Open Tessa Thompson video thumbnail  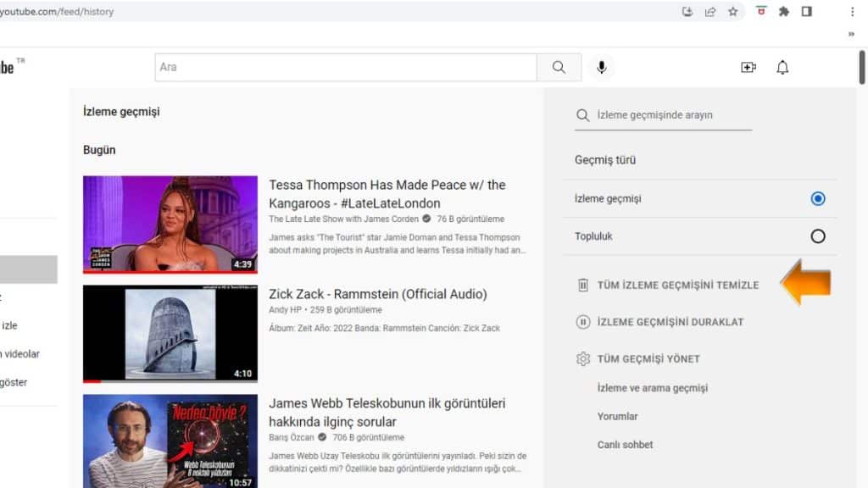tap(170, 224)
